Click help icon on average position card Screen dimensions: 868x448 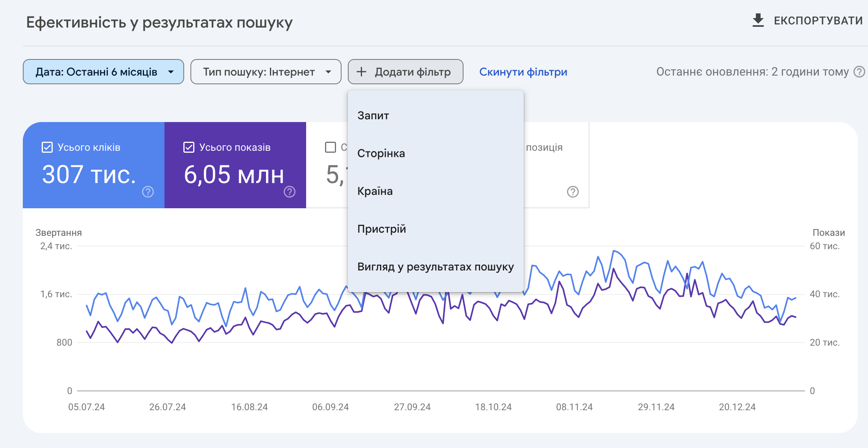tap(573, 192)
